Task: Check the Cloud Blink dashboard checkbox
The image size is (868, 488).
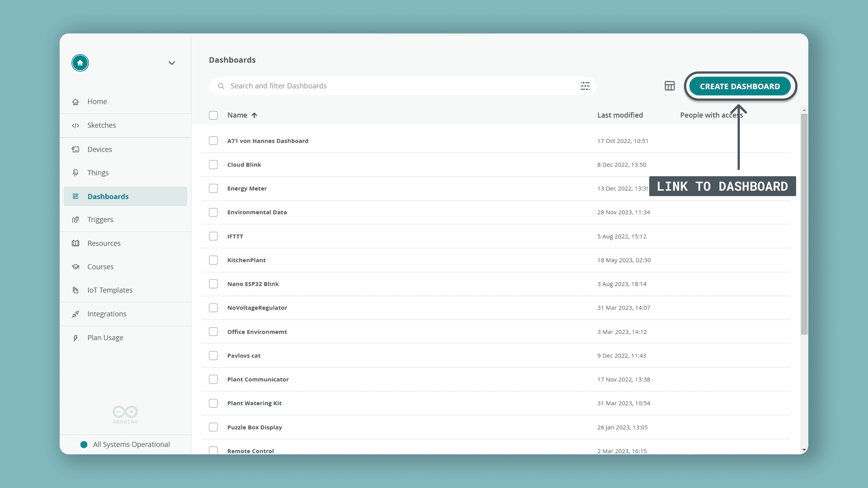Action: [213, 165]
